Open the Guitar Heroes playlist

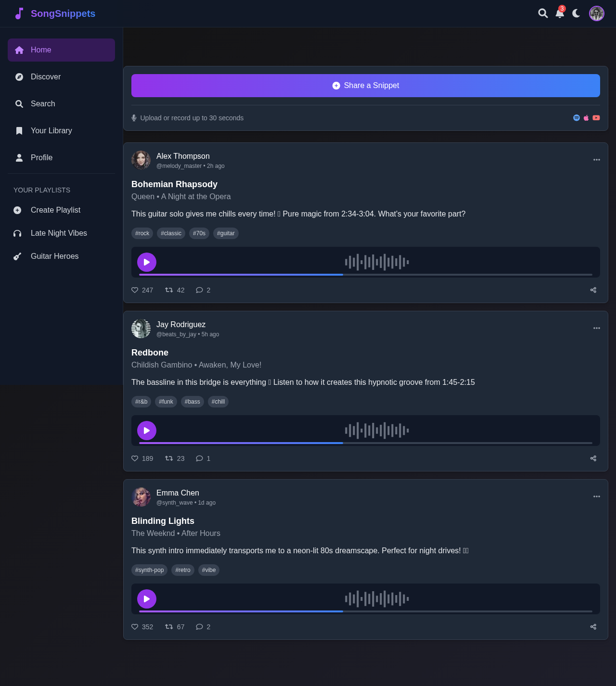[54, 256]
